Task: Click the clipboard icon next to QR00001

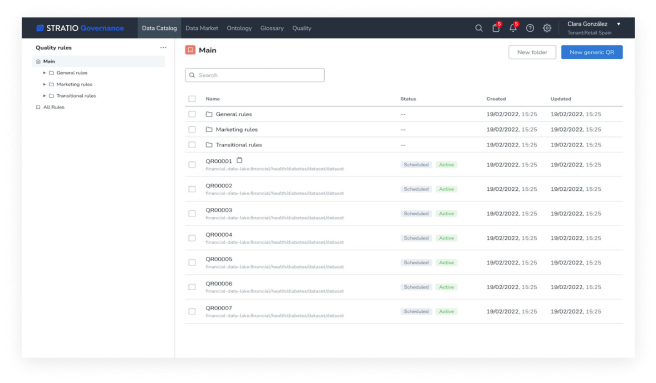Action: (x=239, y=160)
